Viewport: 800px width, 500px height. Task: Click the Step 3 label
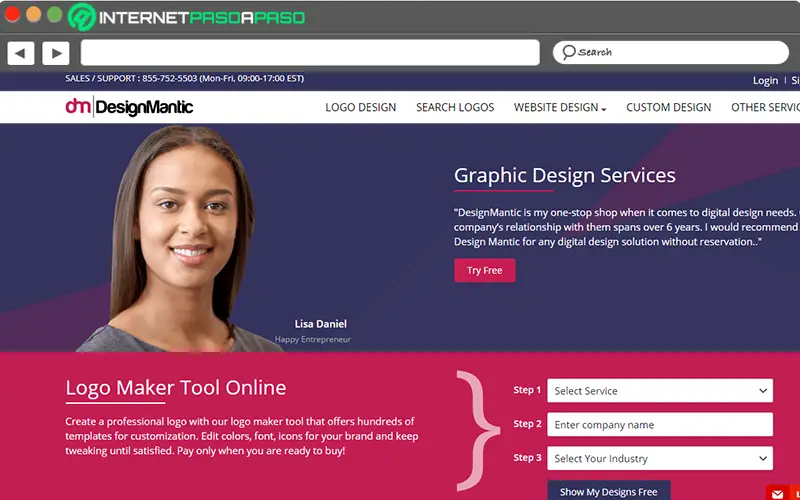point(528,457)
